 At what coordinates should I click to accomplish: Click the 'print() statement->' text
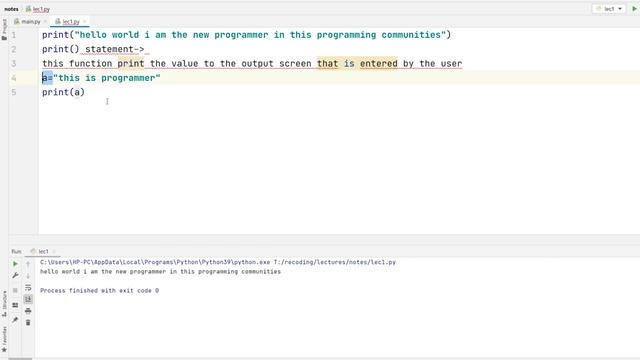(x=93, y=49)
